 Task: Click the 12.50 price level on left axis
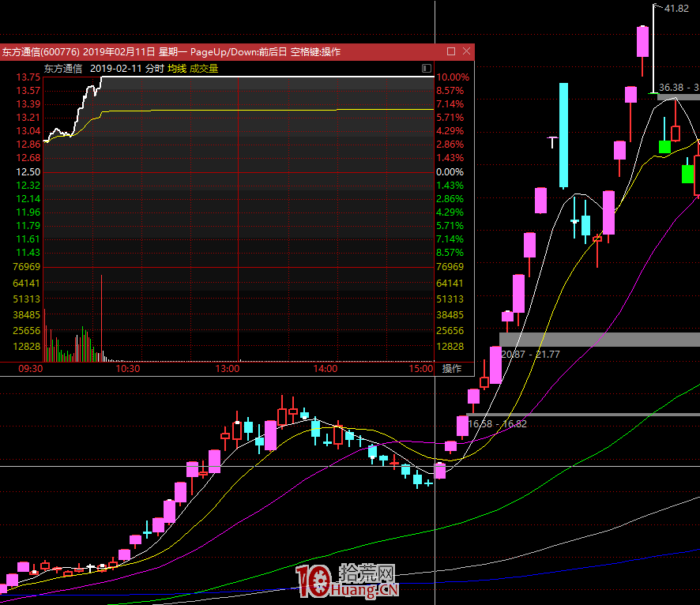pyautogui.click(x=28, y=172)
